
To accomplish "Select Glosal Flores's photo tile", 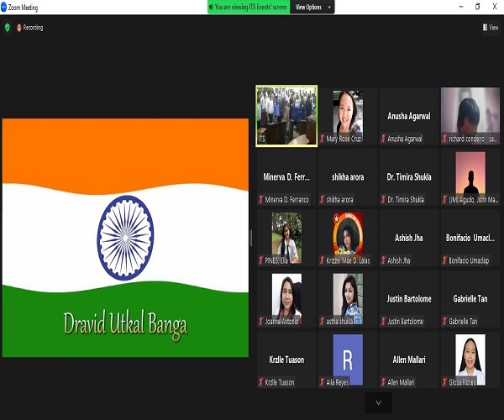I will 470,360.
